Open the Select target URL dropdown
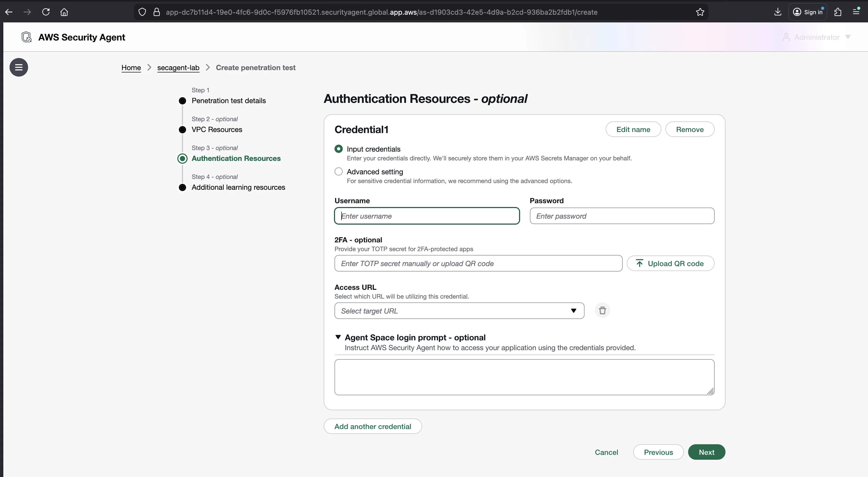Screen dimensions: 868x477 pyautogui.click(x=459, y=310)
